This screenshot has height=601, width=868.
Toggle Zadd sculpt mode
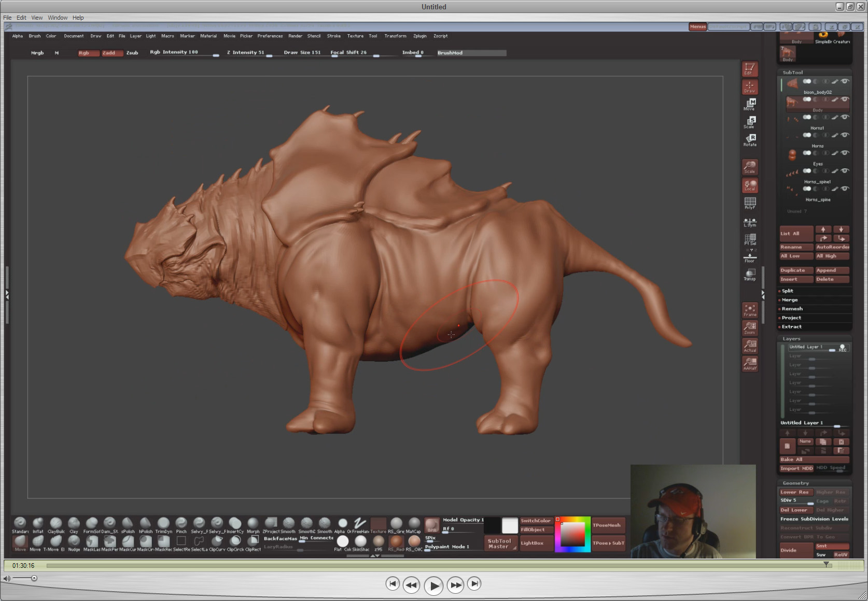pos(111,53)
